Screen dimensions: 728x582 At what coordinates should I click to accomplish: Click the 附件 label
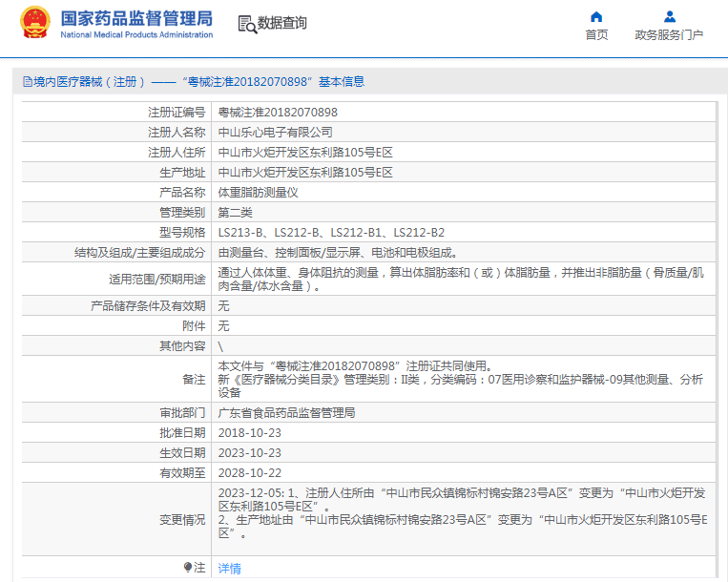pyautogui.click(x=194, y=325)
